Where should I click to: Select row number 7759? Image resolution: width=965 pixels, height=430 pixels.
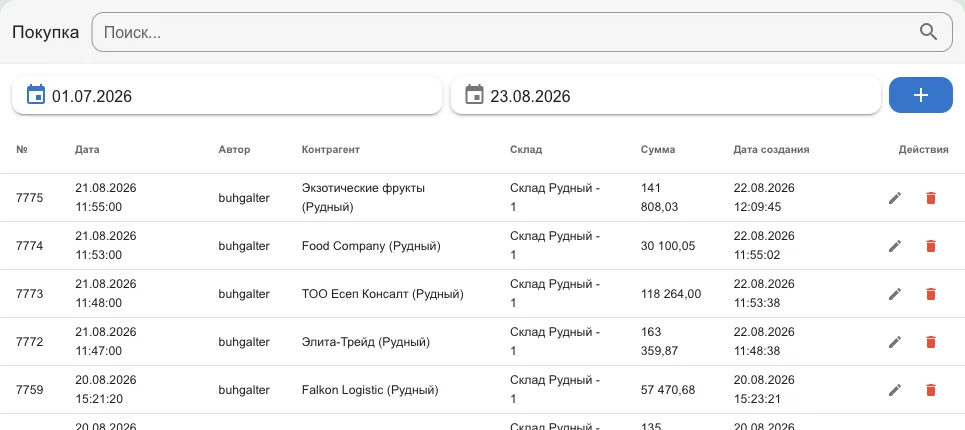coord(30,390)
